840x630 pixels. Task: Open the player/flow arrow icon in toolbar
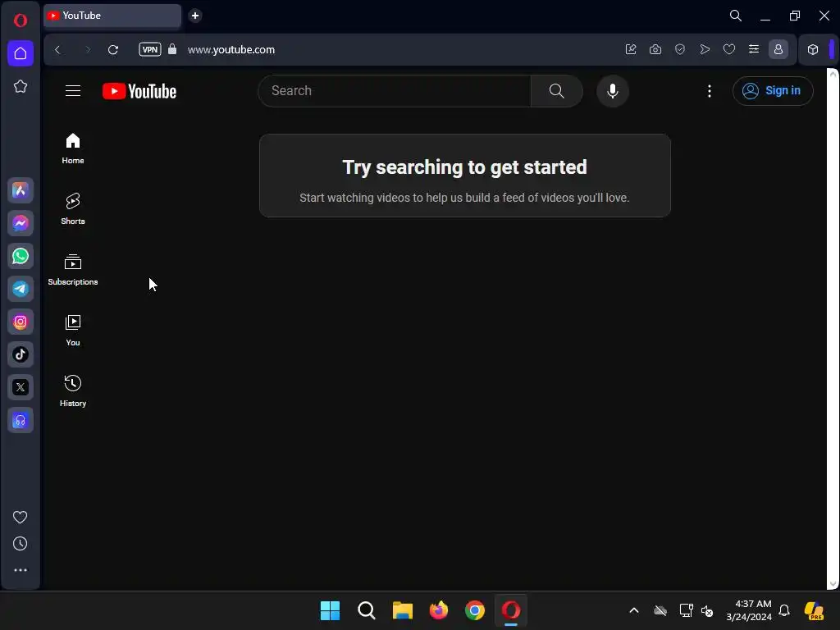click(x=705, y=49)
